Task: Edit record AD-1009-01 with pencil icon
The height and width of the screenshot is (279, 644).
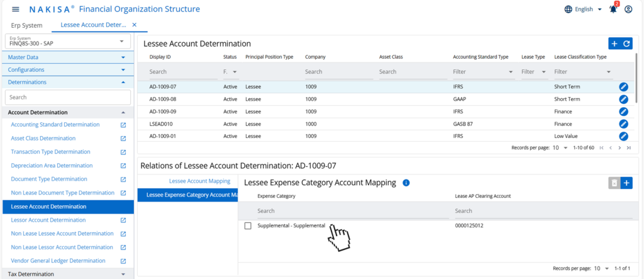Action: pyautogui.click(x=623, y=136)
